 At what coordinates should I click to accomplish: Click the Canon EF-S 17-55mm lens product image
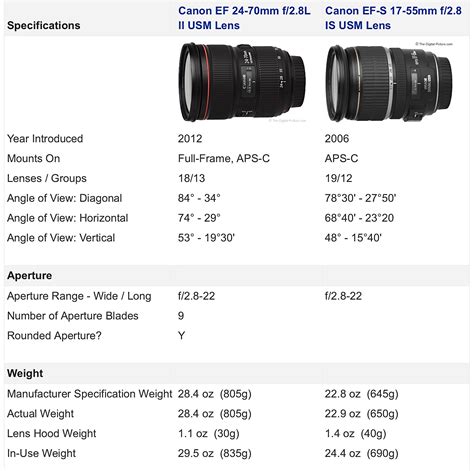pos(389,83)
